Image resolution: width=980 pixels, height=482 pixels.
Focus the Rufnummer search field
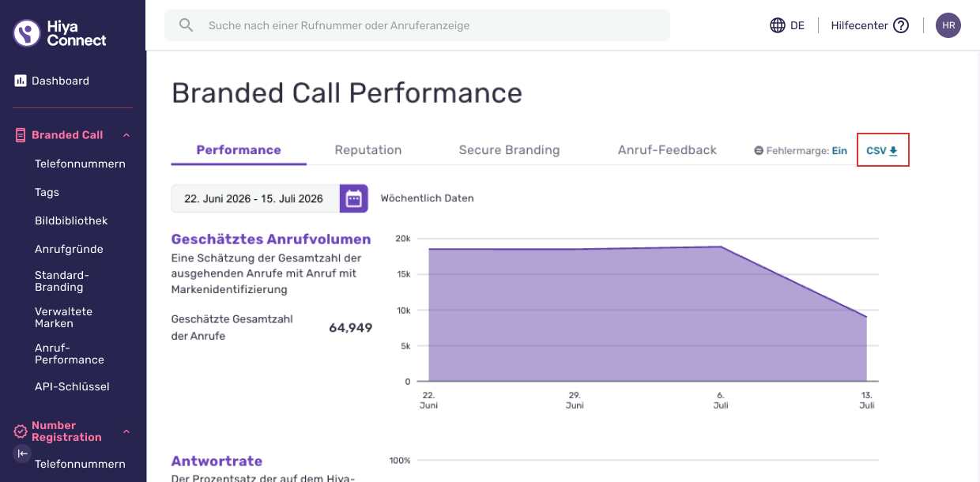417,25
